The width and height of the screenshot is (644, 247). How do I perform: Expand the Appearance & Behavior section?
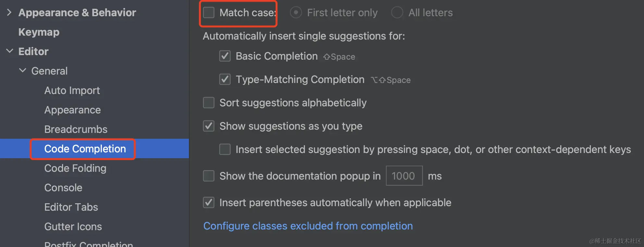pos(9,13)
